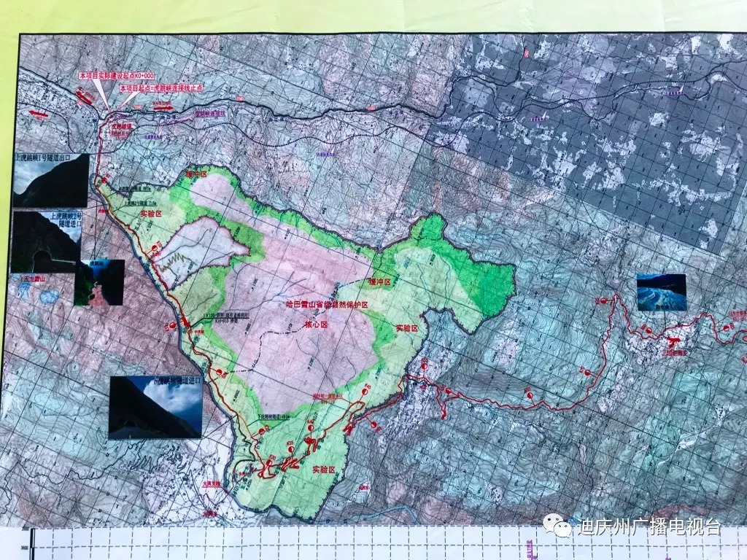Click the blue terraces photo above 三坝纳西乡
The width and height of the screenshot is (747, 560).
click(x=661, y=292)
